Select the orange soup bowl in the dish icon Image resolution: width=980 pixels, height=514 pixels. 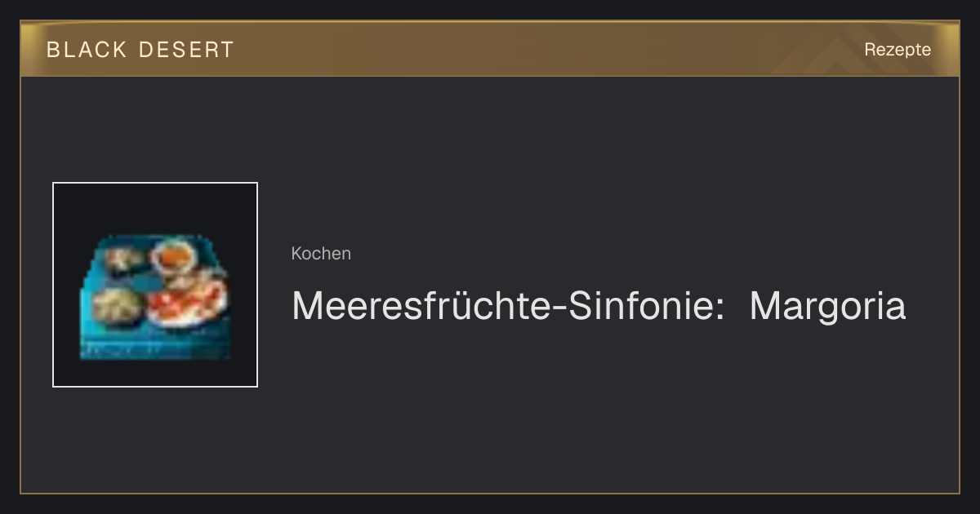tap(174, 257)
